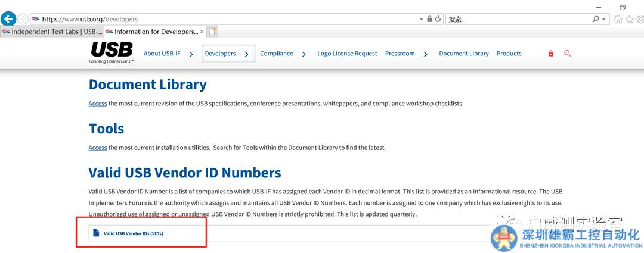This screenshot has width=644, height=253.
Task: Click into the browser search box
Action: (518, 19)
